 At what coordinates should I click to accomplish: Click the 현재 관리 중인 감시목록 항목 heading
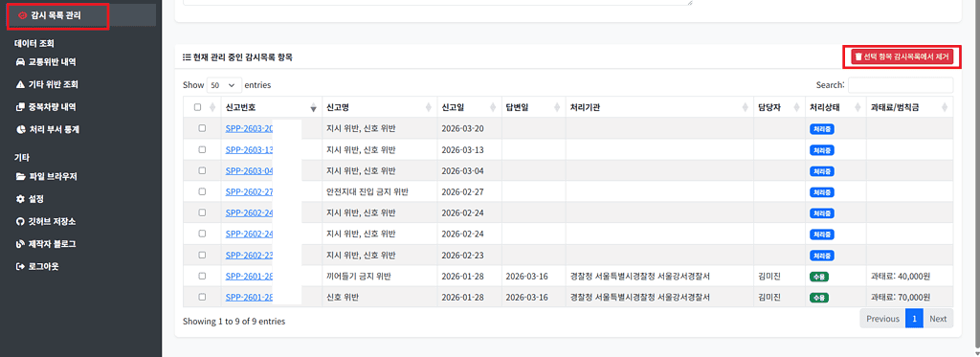pyautogui.click(x=237, y=56)
